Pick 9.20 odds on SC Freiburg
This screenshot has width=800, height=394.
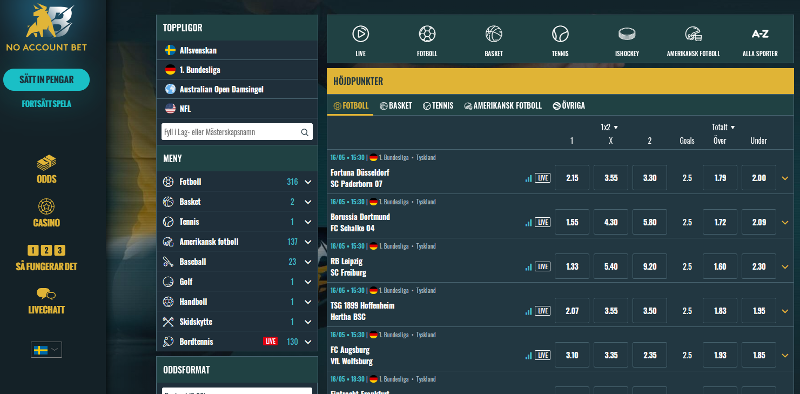point(649,266)
